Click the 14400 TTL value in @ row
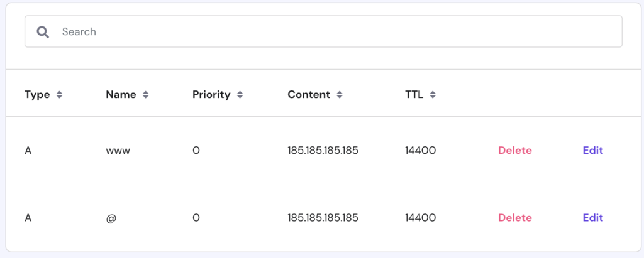The height and width of the screenshot is (258, 644). tap(420, 218)
